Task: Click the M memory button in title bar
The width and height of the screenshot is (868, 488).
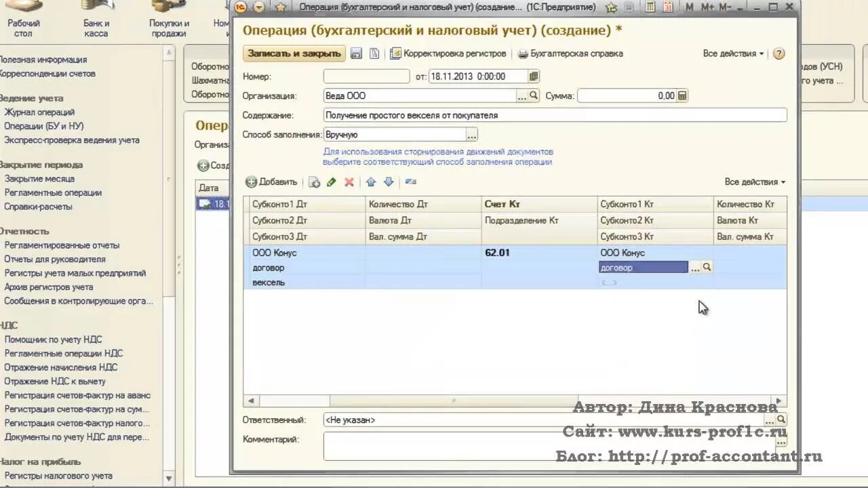Action: coord(690,7)
